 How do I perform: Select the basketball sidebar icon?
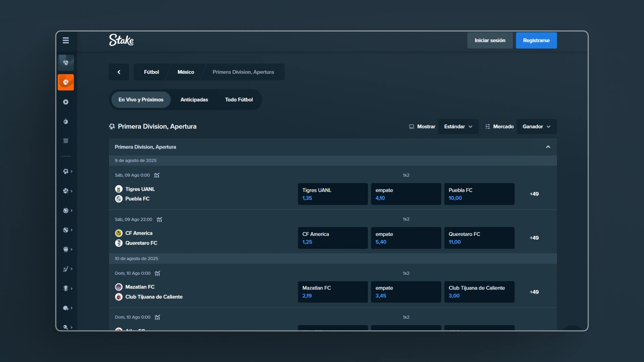click(x=65, y=191)
